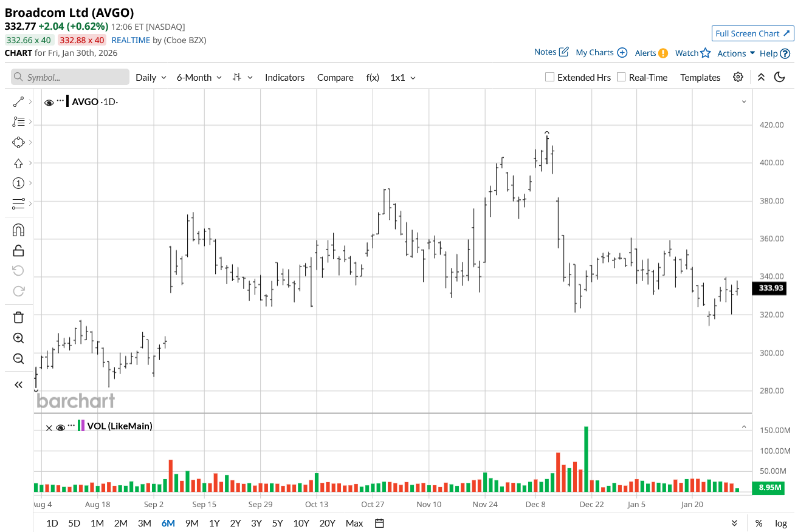Viewport: 795px width, 532px height.
Task: Click the VOL indicator color swatch
Action: (81, 426)
